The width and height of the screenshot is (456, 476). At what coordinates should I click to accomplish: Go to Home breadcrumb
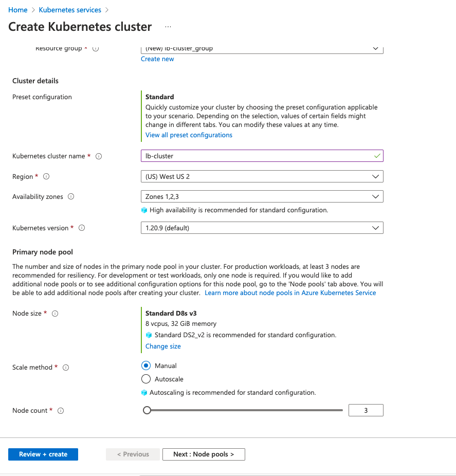click(18, 10)
